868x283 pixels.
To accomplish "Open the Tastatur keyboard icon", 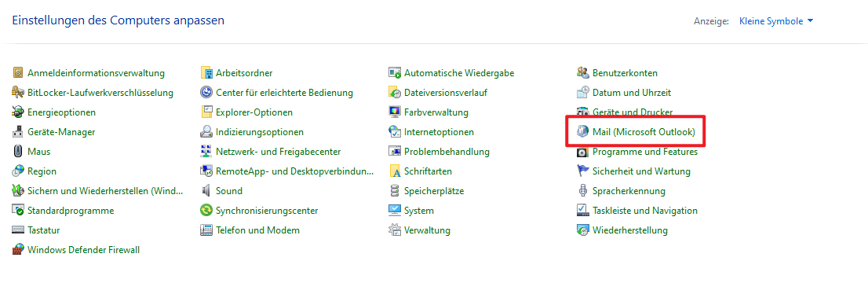I will (18, 230).
